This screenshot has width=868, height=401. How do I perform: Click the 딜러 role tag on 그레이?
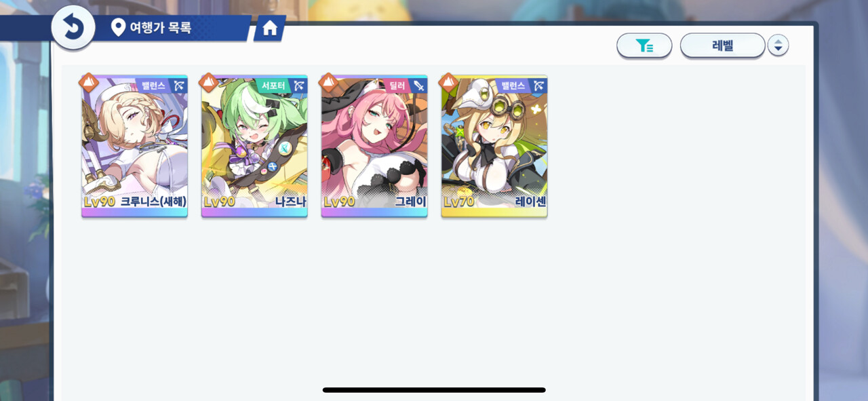397,85
